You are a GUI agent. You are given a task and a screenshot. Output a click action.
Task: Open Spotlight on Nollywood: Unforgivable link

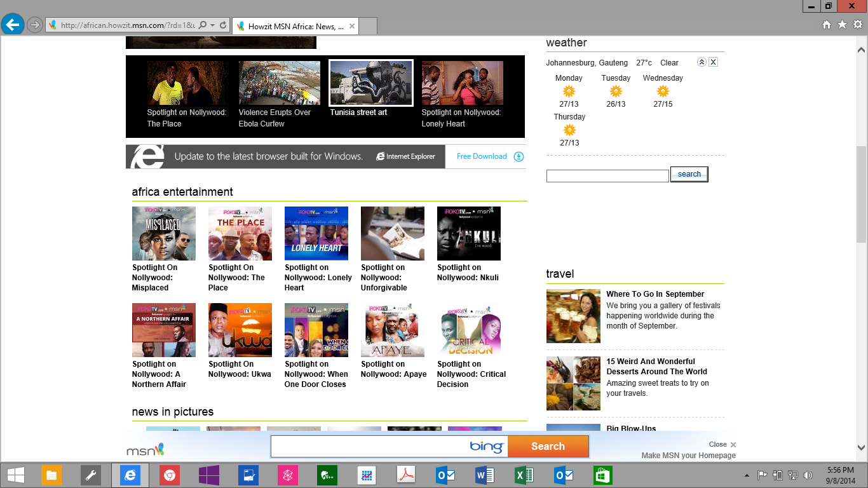pyautogui.click(x=384, y=278)
